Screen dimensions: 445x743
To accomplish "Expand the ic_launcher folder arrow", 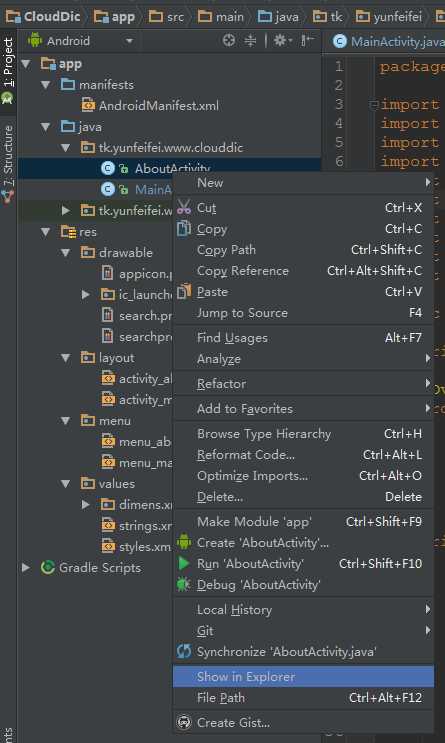I will 86,294.
